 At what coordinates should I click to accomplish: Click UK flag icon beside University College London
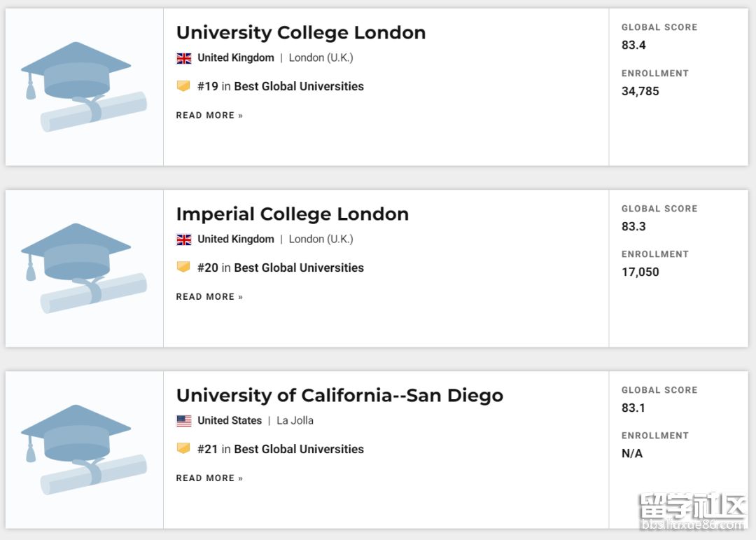[184, 58]
